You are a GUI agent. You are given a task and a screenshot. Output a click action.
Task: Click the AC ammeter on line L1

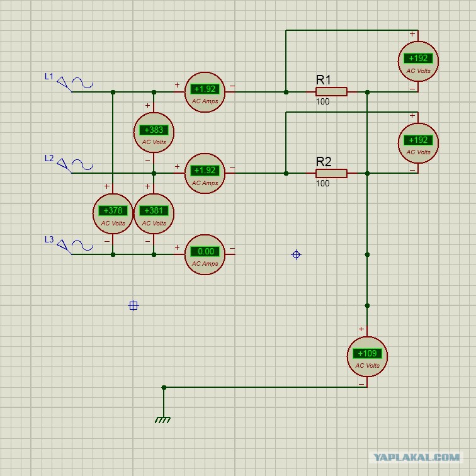(x=205, y=92)
